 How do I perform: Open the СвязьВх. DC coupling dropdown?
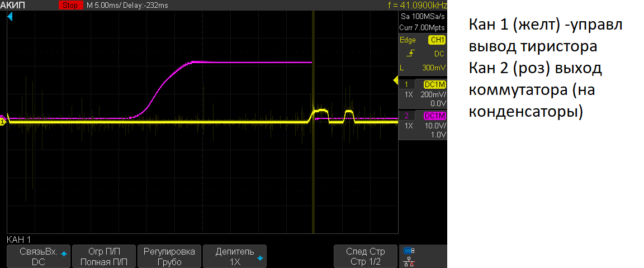tap(39, 256)
